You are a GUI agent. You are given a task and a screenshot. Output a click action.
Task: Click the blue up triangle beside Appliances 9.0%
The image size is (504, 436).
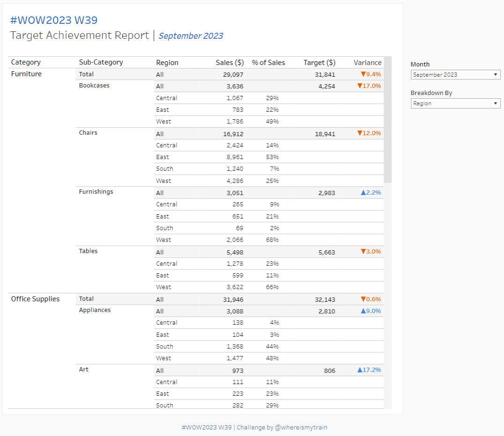click(x=363, y=311)
